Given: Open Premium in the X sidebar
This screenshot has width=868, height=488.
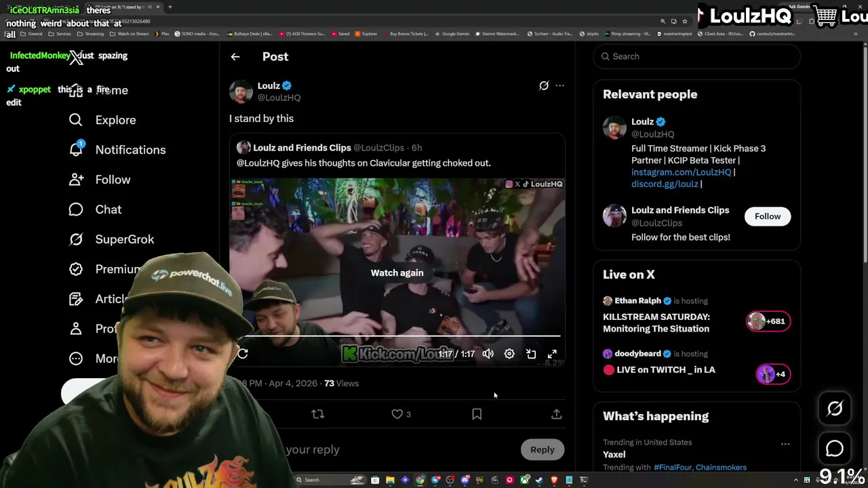Looking at the screenshot, I should tap(105, 269).
